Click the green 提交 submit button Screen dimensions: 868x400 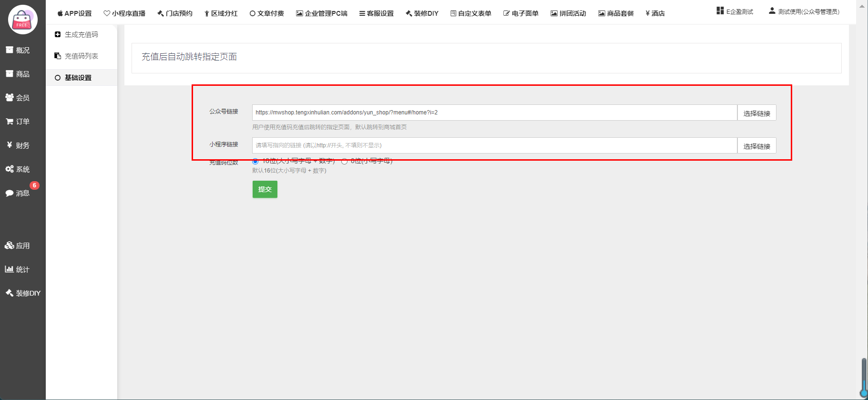(x=265, y=189)
